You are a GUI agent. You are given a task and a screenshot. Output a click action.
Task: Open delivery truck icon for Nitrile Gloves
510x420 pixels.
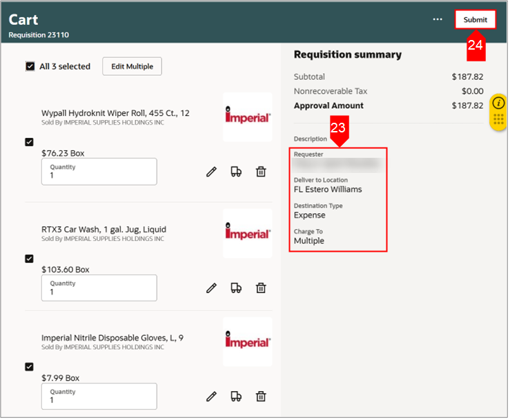tap(237, 397)
